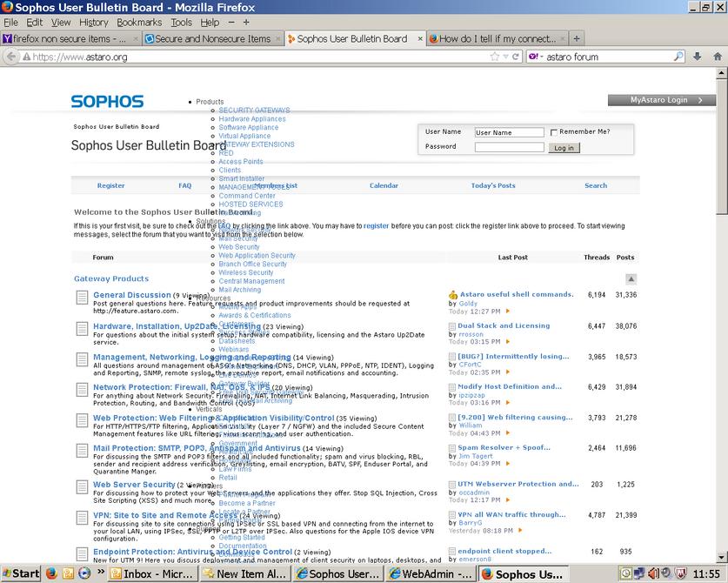
Task: Bookmark this page with the star icon
Action: point(494,57)
